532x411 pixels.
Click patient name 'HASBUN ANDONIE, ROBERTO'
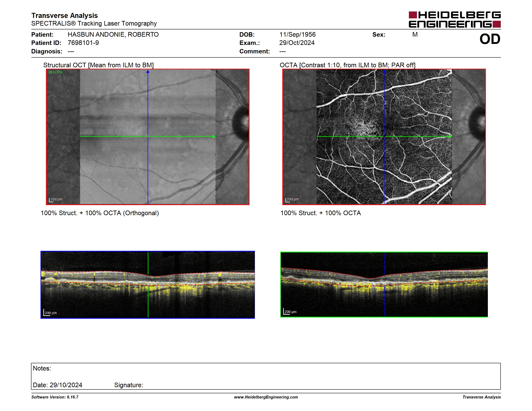click(x=113, y=35)
